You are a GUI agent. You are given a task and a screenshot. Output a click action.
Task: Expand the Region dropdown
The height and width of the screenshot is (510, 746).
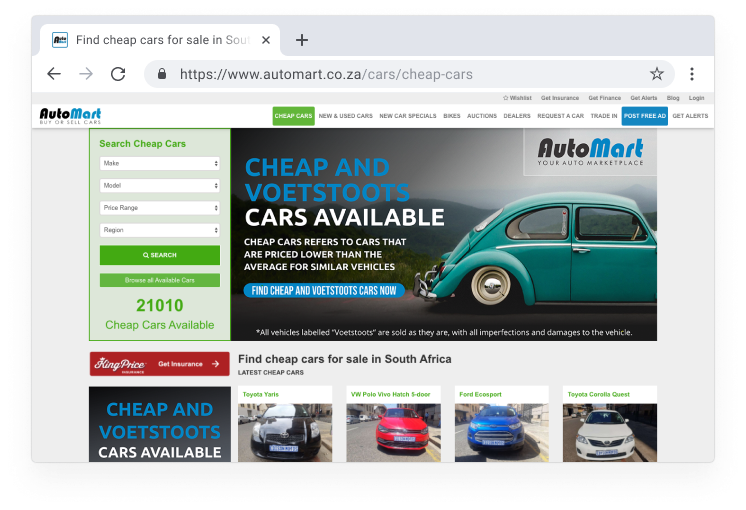click(x=160, y=230)
